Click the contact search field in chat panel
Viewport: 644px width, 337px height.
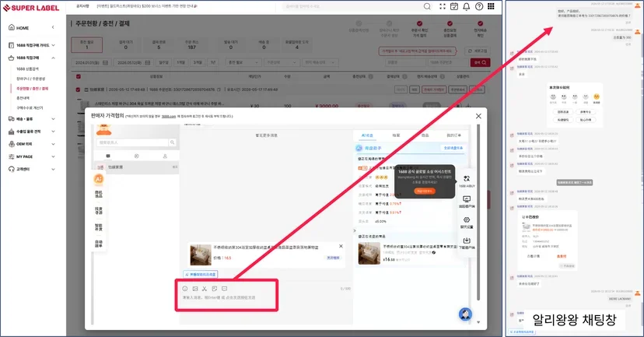(x=132, y=142)
